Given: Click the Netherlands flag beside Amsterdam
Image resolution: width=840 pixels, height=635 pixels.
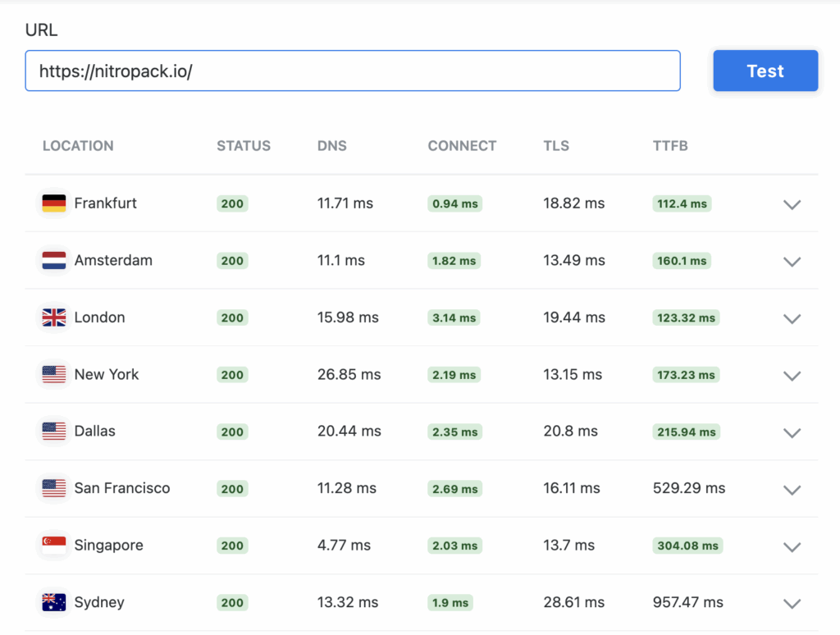Looking at the screenshot, I should (x=53, y=260).
